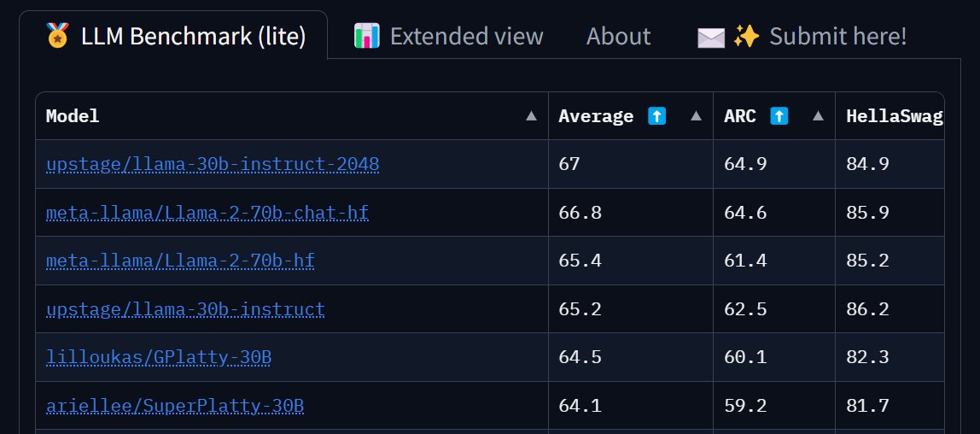The height and width of the screenshot is (434, 980).
Task: Click the blue up-arrow icon in the Average header
Action: (656, 115)
